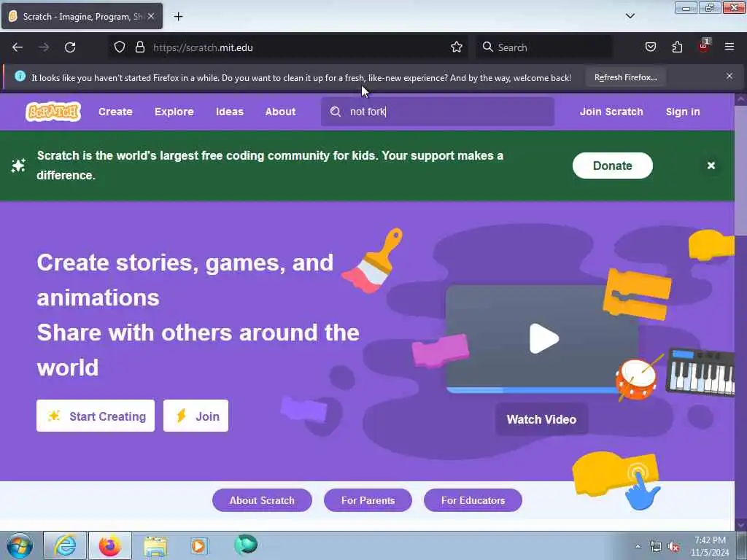Screen dimensions: 747x560
Task: Open the For Educators pill link
Action: (x=473, y=500)
